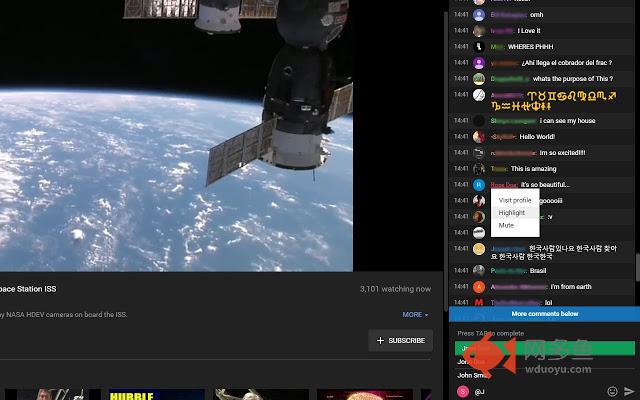Click 'NASA HDEV cameras on board the ISS' description
This screenshot has height=400, width=640.
63,315
